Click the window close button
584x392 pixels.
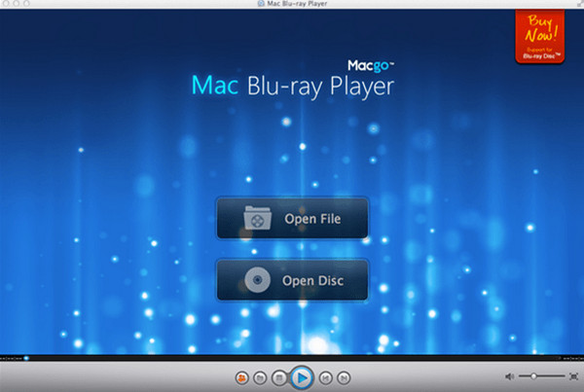[7, 3]
